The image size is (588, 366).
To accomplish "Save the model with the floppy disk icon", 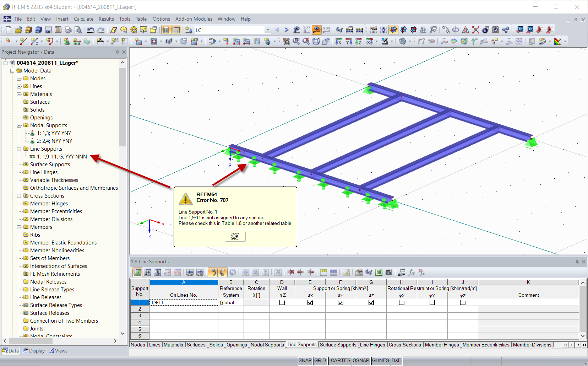I will coord(48,30).
